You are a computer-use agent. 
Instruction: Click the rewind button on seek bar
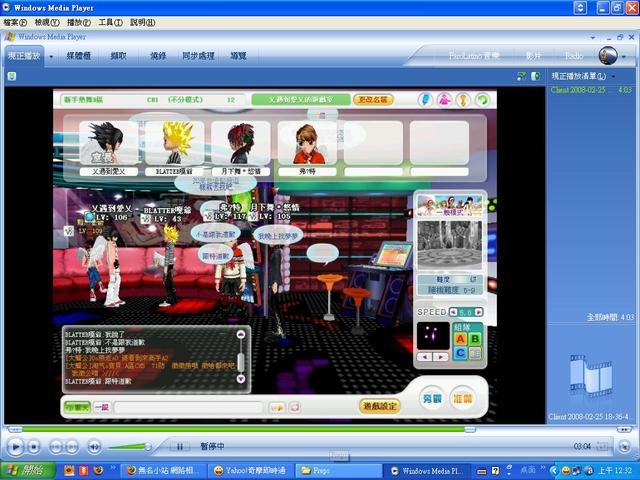[x=15, y=429]
